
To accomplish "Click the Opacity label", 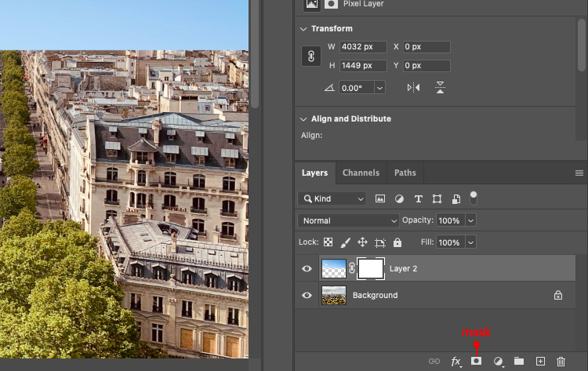I will [x=418, y=220].
